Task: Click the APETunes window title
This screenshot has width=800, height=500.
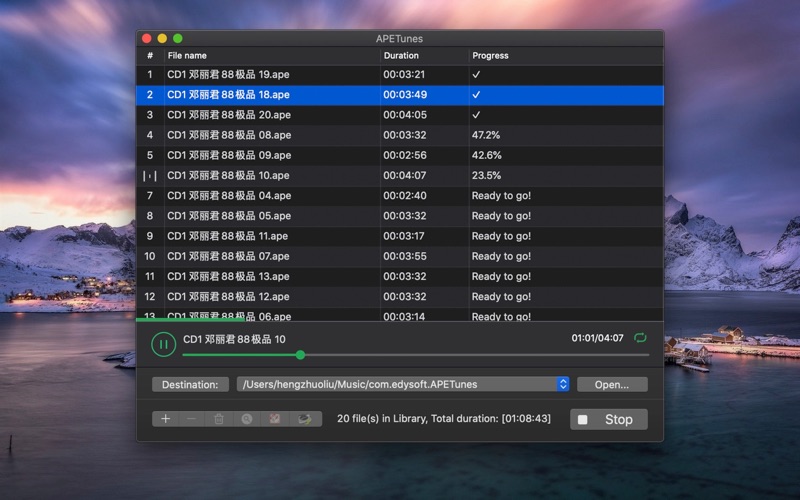Action: [x=399, y=39]
